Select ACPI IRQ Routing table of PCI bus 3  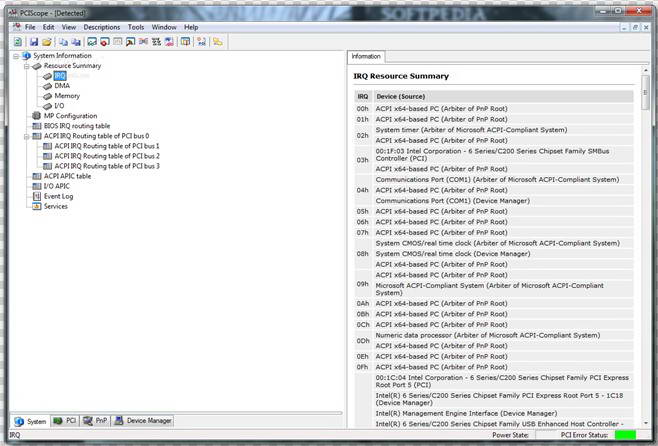(x=107, y=166)
